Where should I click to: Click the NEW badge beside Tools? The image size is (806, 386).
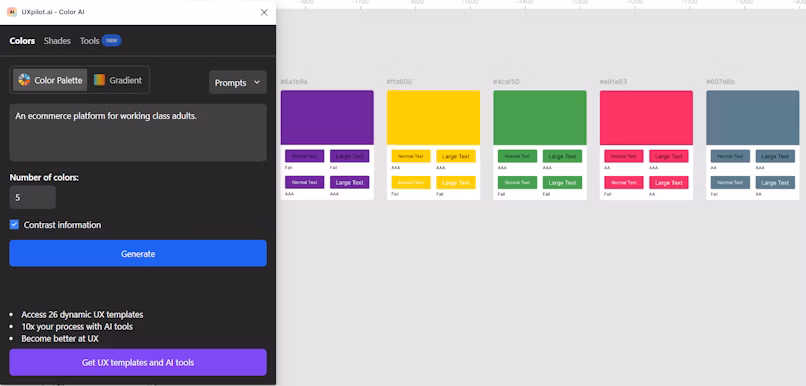point(112,41)
